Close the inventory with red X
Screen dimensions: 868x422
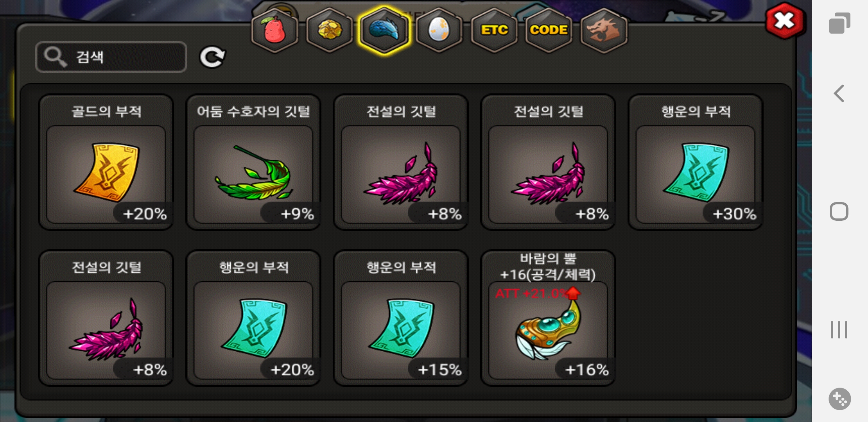coord(785,21)
